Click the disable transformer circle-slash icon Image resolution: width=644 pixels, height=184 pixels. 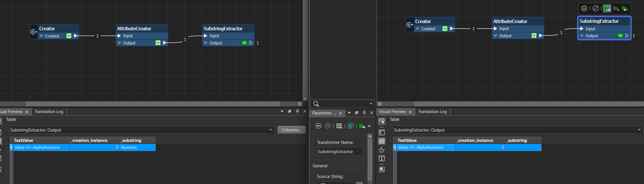click(x=596, y=8)
